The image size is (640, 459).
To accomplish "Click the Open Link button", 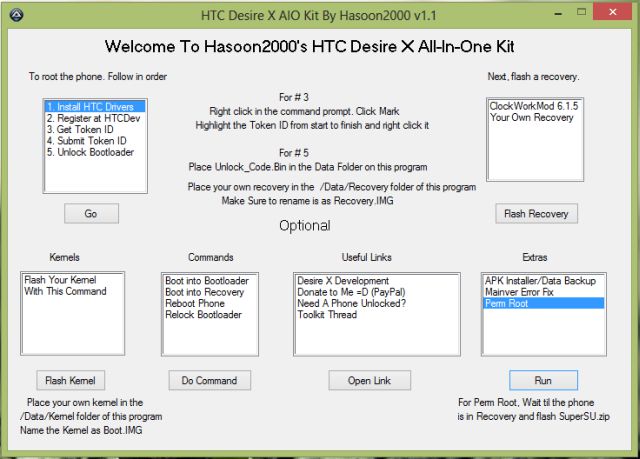I will pyautogui.click(x=369, y=380).
